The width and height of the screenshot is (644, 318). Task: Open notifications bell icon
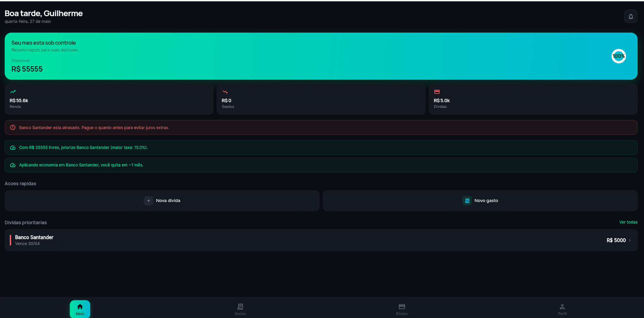631,16
